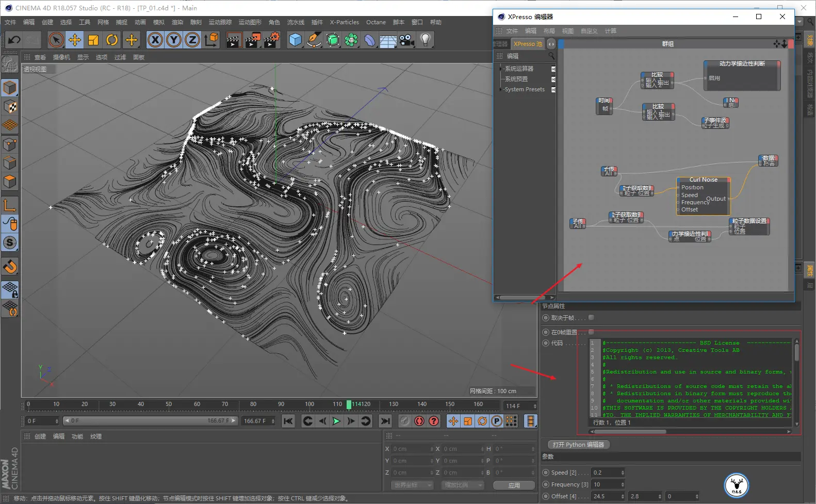Image resolution: width=816 pixels, height=504 pixels.
Task: Click the Undo arrow icon
Action: (14, 40)
